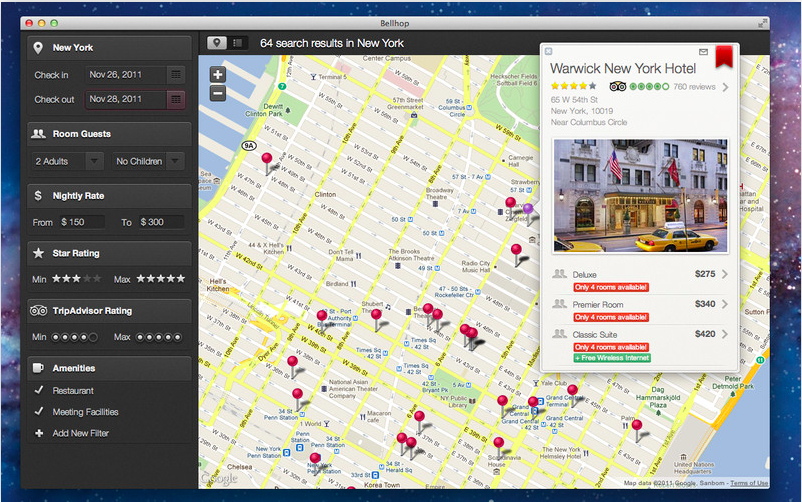Bookmark Warwick hotel with the red ribbon

coord(724,56)
